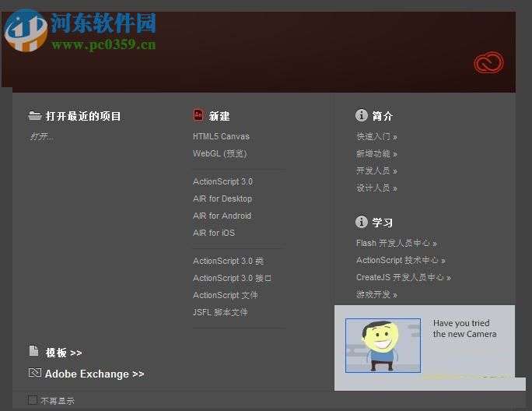Create a new AIR for Android document
The height and width of the screenshot is (411, 532).
[222, 216]
